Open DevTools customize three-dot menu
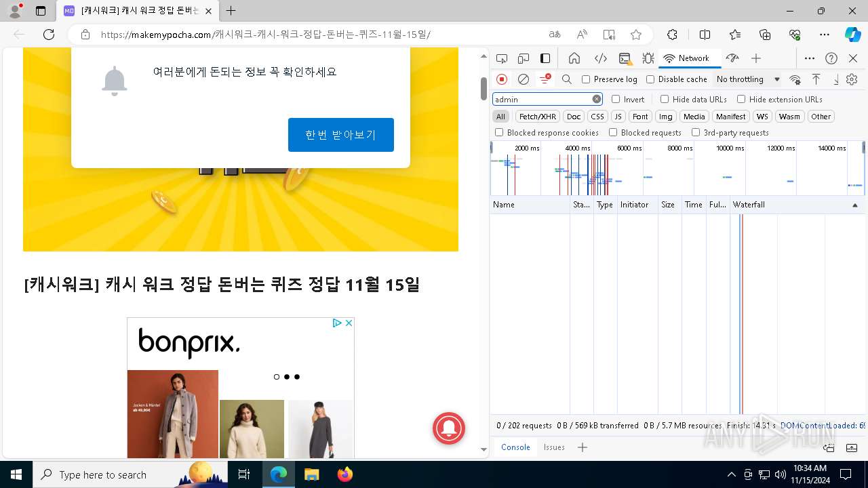868x488 pixels. [x=810, y=58]
